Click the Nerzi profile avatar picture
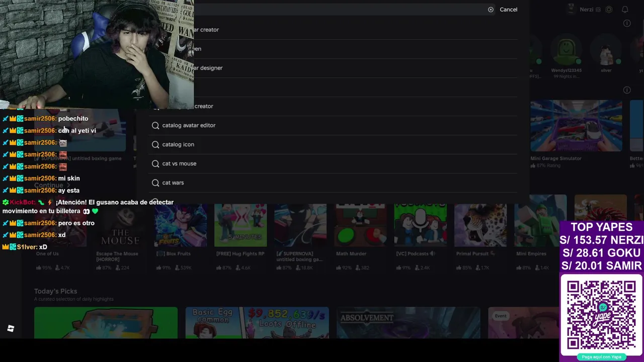Screen dimensions: 644x362 tap(571, 9)
